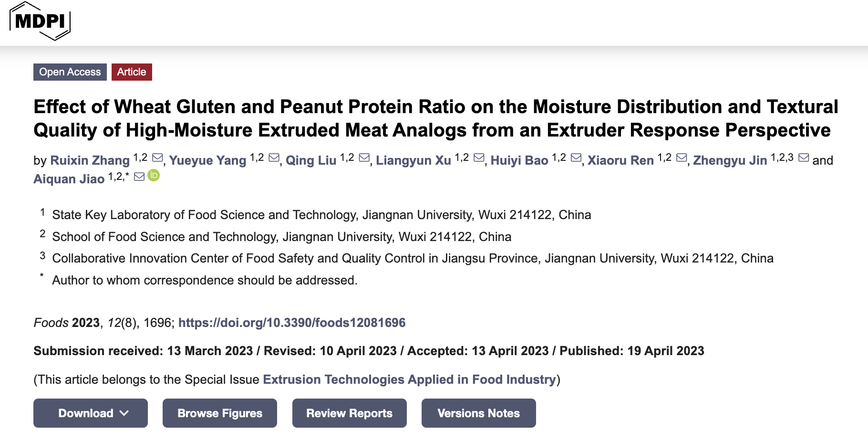
Task: Click Yueyue Yang's email envelope icon
Action: [274, 158]
